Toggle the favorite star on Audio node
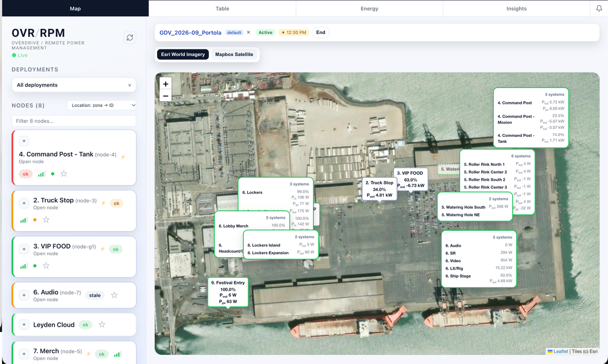Screen dimensions: 608x364 [x=114, y=295]
